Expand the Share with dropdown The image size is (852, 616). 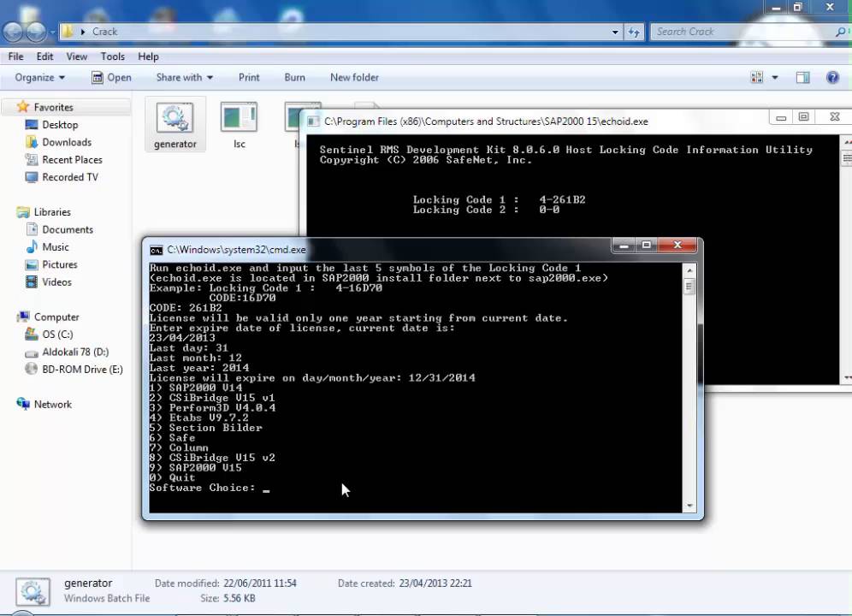pyautogui.click(x=184, y=77)
